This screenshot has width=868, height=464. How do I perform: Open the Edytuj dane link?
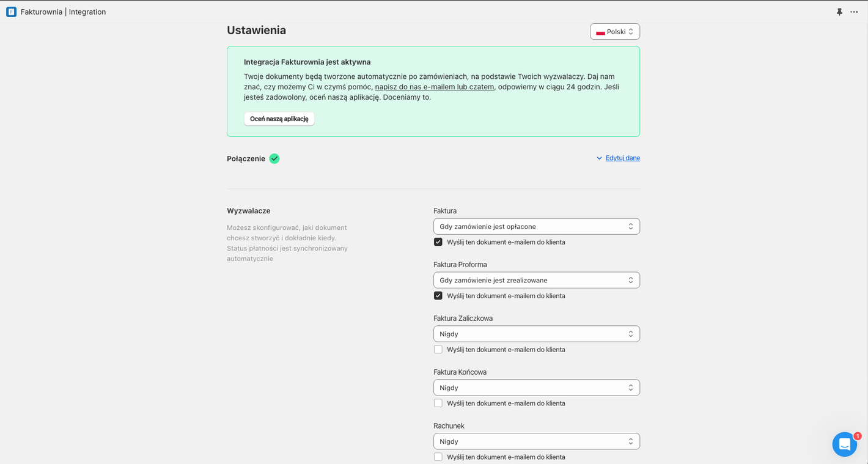point(622,158)
